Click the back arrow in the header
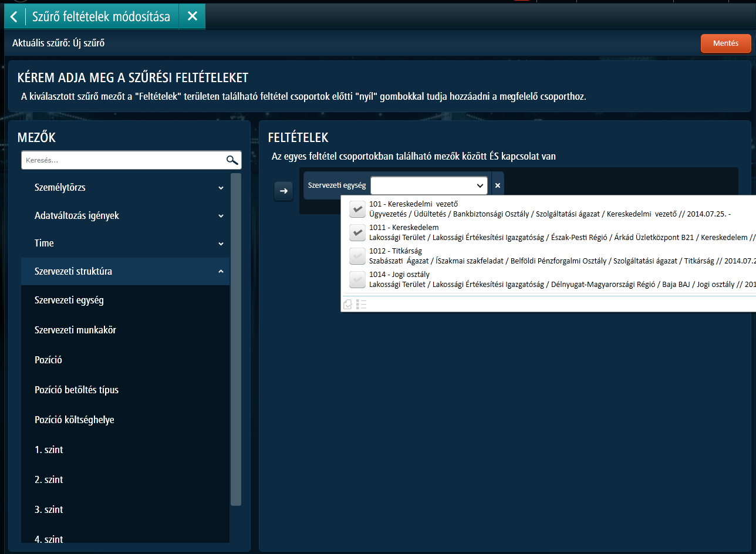 14,16
